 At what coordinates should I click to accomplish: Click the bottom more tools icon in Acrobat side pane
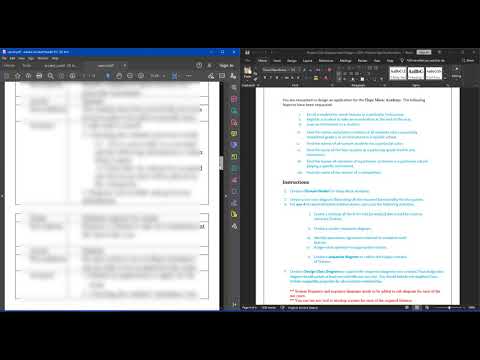click(x=234, y=226)
